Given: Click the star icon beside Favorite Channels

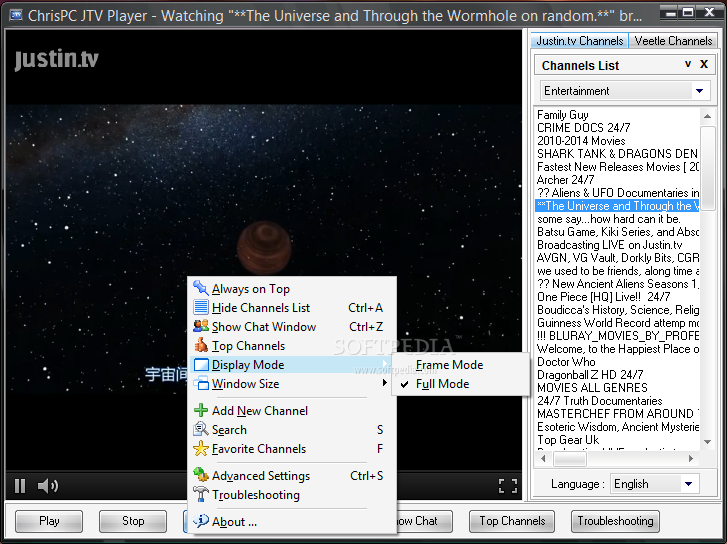Looking at the screenshot, I should point(201,448).
